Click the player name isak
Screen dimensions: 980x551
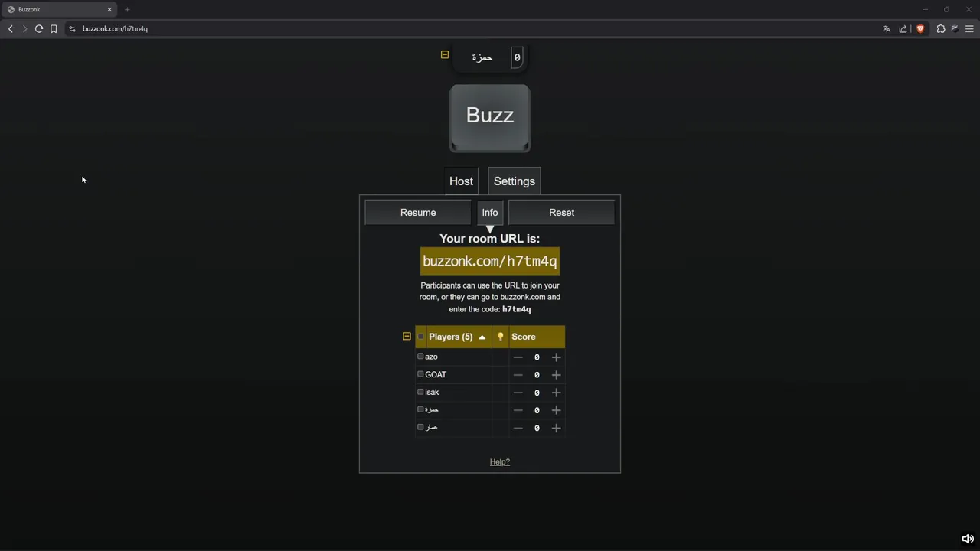coord(432,392)
